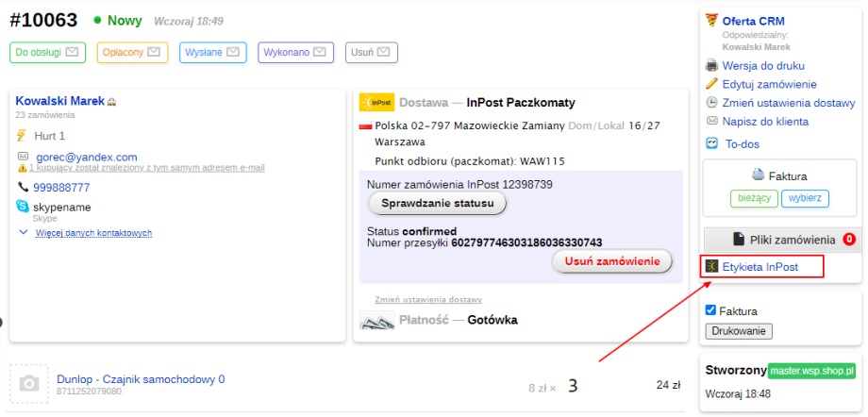
Task: Expand Więcej danych kontaktowych
Action: click(x=92, y=233)
